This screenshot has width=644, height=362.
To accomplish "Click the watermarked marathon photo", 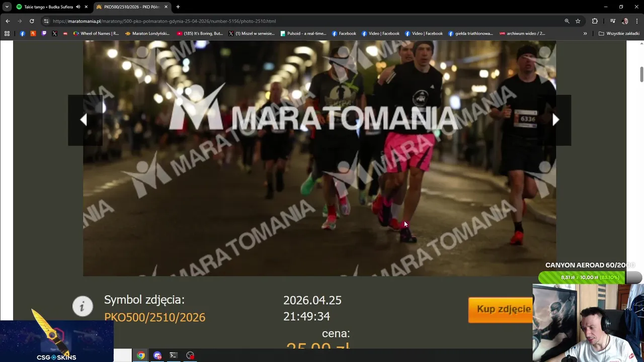I will pyautogui.click(x=319, y=158).
